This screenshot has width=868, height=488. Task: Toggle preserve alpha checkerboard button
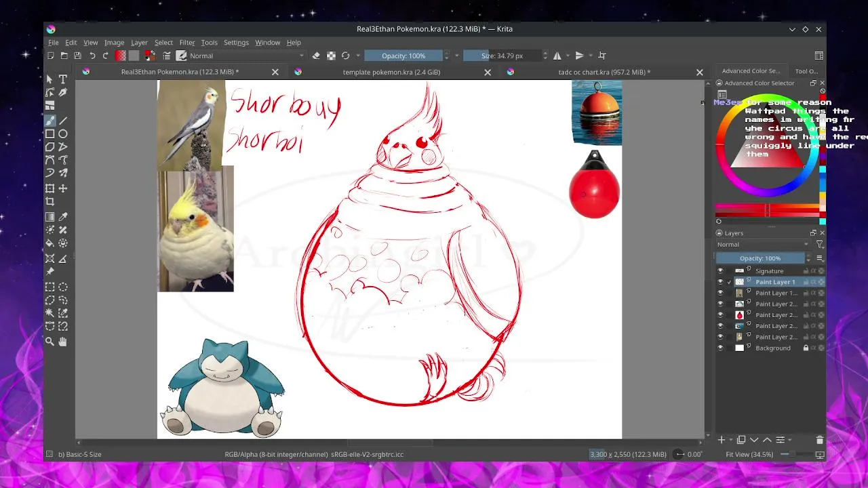tap(331, 56)
